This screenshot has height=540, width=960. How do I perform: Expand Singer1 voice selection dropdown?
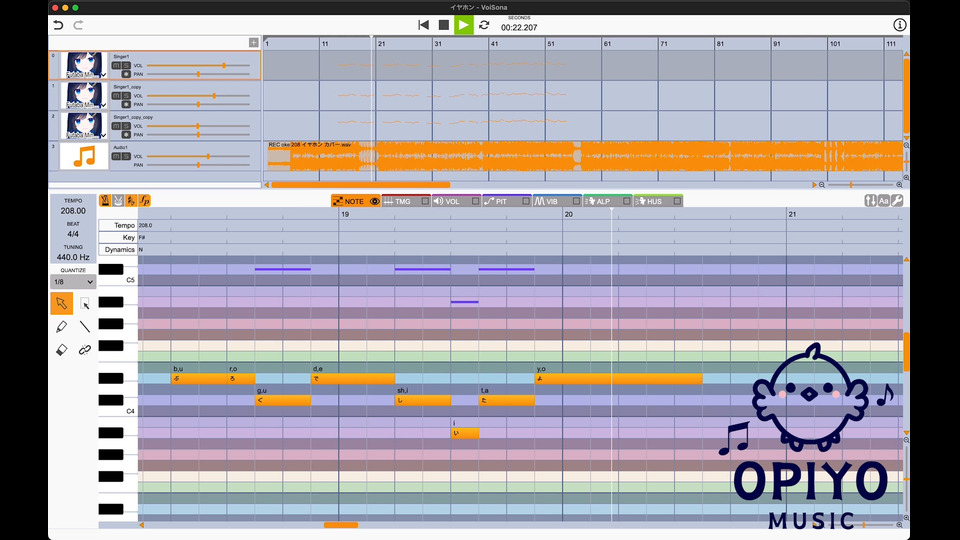tap(103, 75)
